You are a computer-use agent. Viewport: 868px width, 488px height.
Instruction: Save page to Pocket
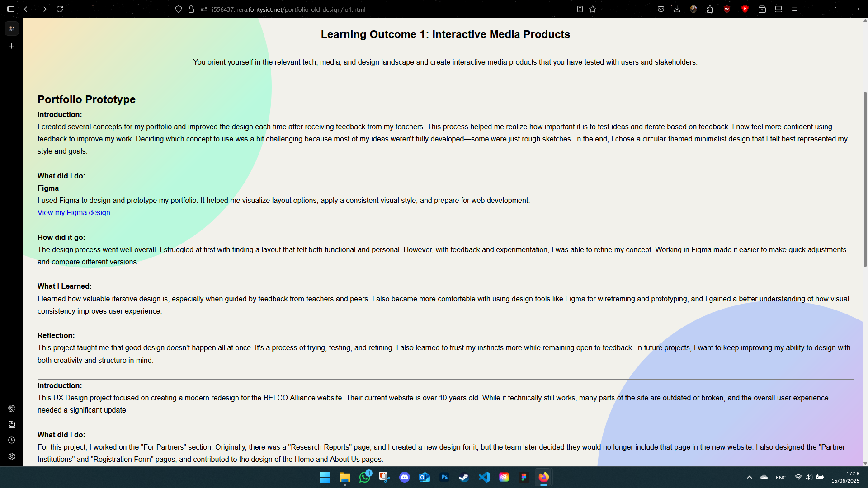660,9
